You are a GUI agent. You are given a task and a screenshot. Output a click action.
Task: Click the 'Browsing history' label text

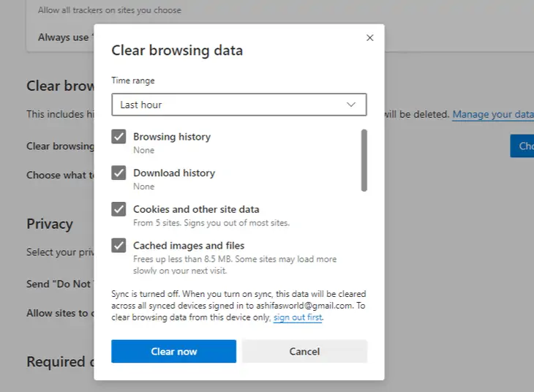pyautogui.click(x=172, y=137)
